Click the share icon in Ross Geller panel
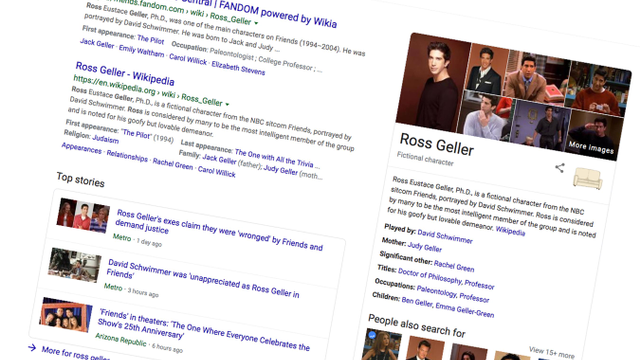Image resolution: width=640 pixels, height=360 pixels. (560, 167)
